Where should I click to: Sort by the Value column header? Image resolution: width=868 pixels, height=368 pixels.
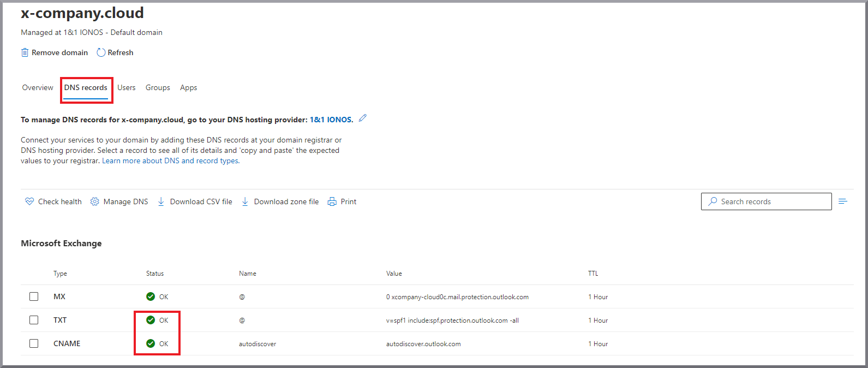[x=394, y=274]
